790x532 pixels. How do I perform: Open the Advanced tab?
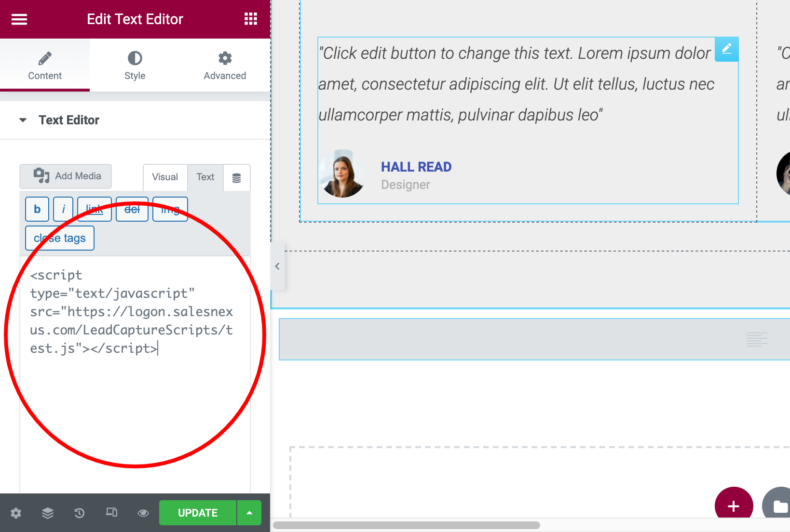coord(225,66)
